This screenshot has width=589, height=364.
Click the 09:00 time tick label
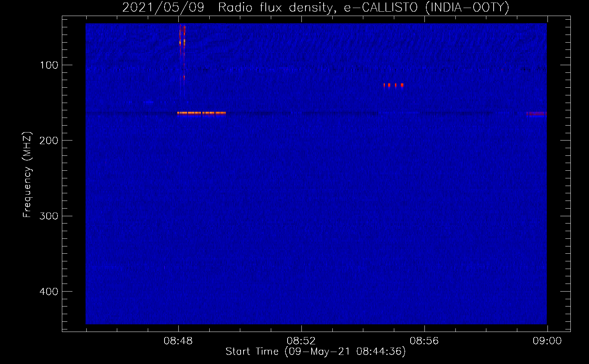pos(547,341)
